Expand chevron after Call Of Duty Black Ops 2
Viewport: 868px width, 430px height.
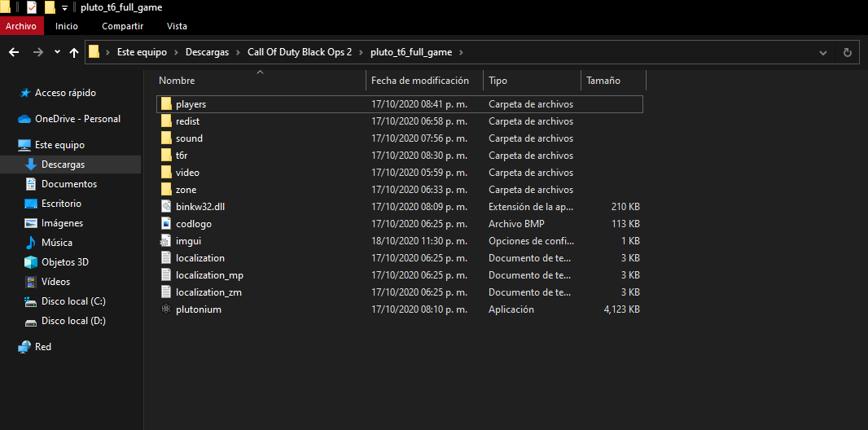click(361, 53)
